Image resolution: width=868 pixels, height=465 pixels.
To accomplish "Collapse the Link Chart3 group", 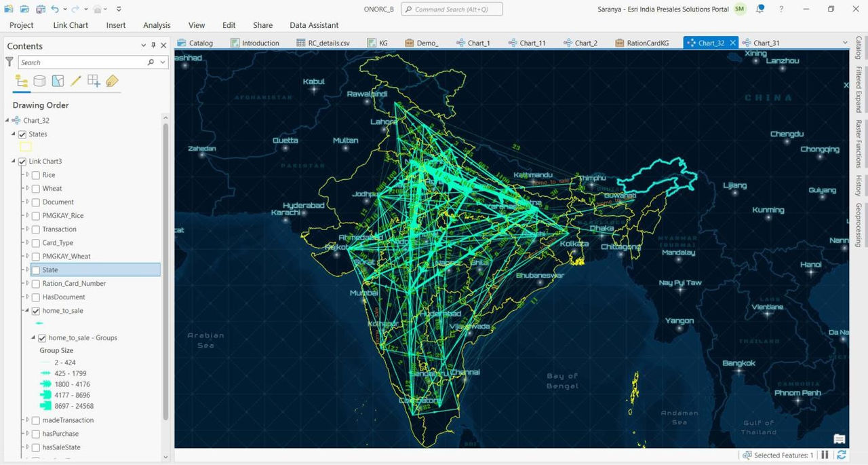I will point(14,162).
